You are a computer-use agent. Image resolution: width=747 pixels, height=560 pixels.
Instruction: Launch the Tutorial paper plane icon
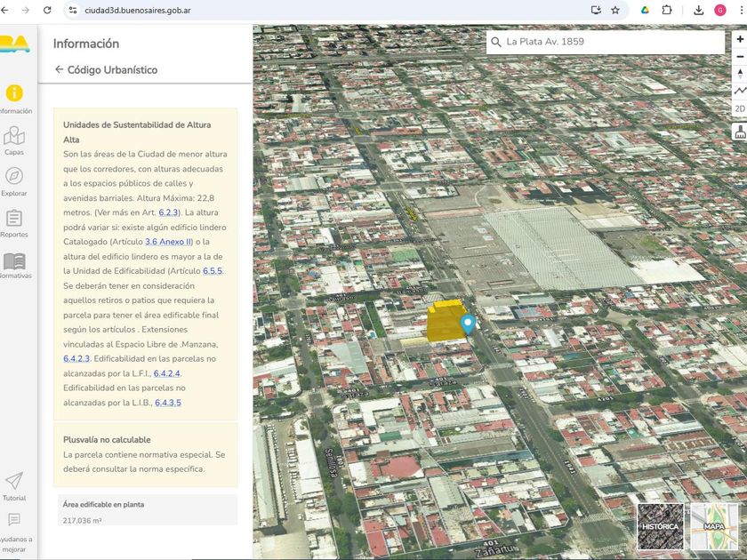[14, 485]
